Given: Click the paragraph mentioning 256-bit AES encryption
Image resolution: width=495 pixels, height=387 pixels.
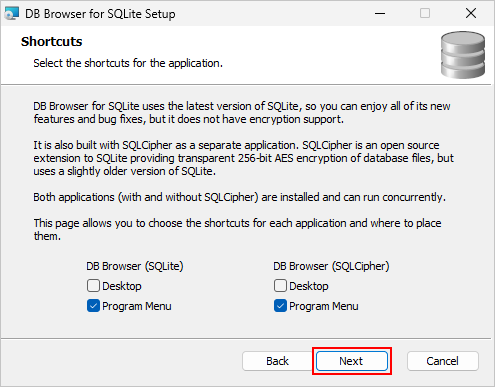Looking at the screenshot, I should coord(243,158).
